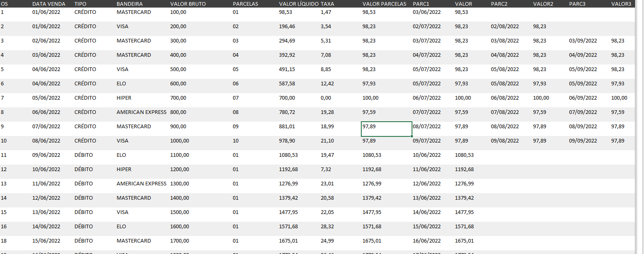Click the 09/09/2022 date in PARC3

[x=583, y=141]
